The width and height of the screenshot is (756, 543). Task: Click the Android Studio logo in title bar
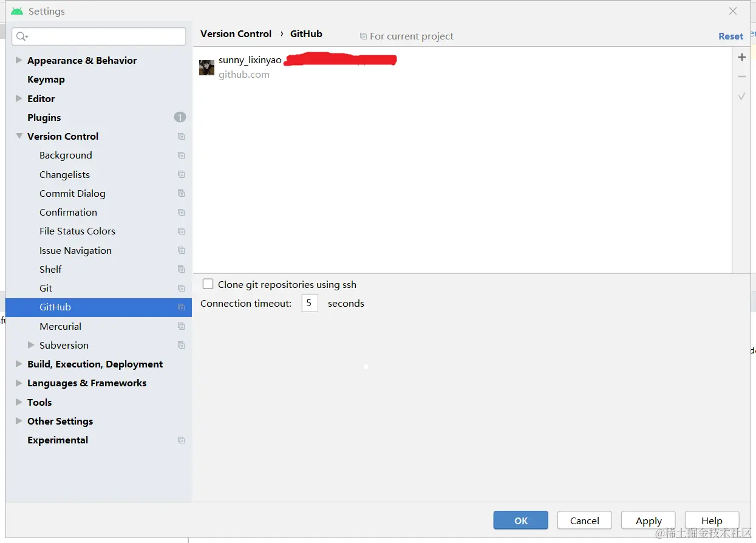[x=17, y=11]
